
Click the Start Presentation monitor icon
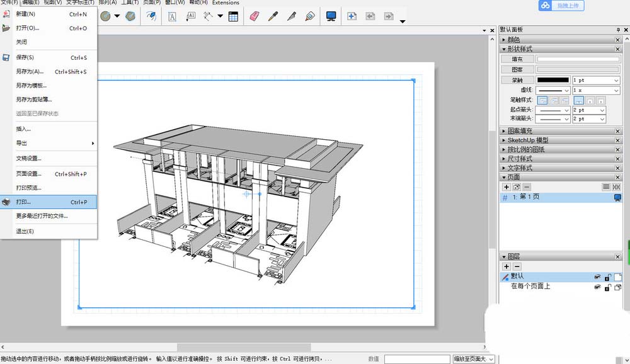tap(331, 16)
